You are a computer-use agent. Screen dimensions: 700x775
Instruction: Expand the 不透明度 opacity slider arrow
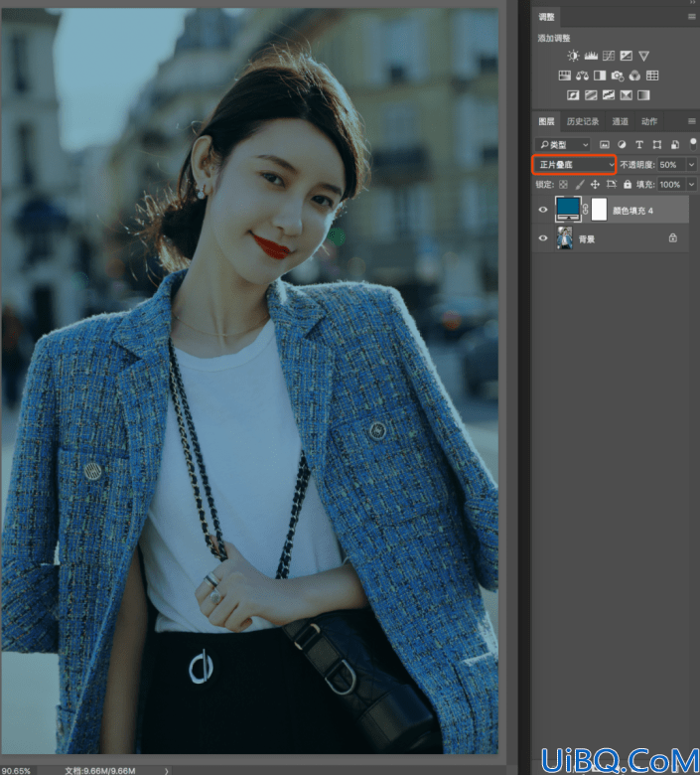point(692,165)
